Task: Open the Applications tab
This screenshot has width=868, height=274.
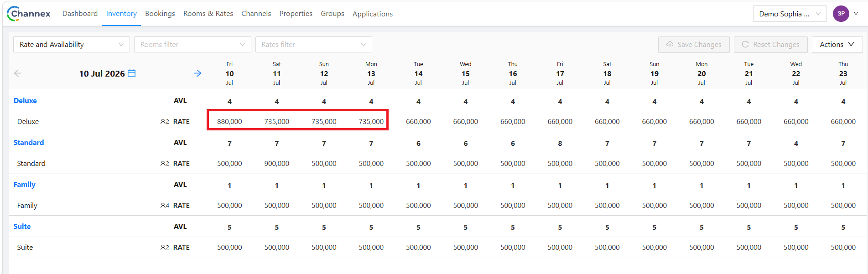Action: click(372, 14)
